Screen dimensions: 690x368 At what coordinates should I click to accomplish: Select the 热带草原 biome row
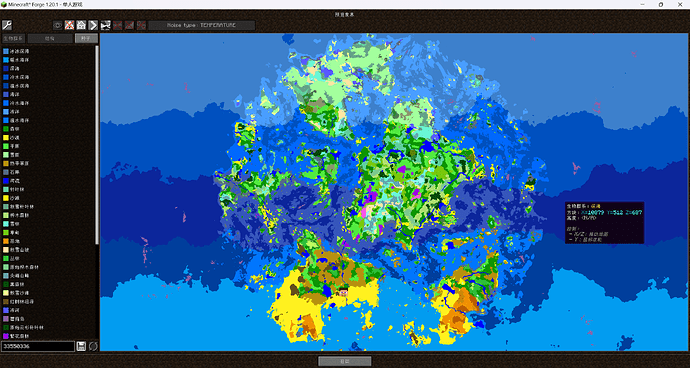click(48, 163)
